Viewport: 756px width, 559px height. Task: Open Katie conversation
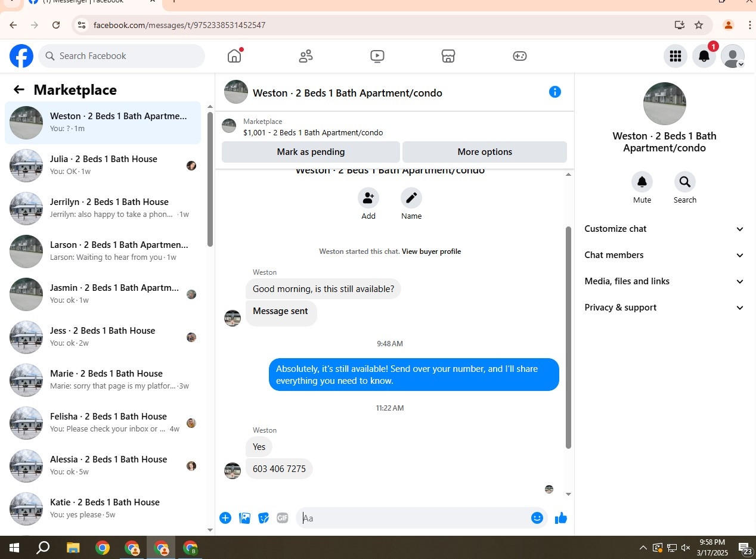103,509
